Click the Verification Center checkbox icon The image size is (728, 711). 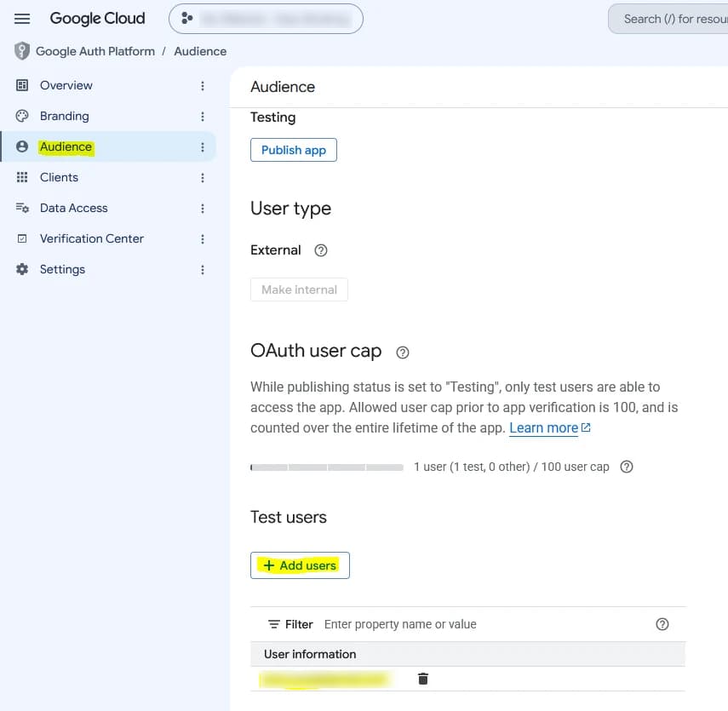click(22, 238)
